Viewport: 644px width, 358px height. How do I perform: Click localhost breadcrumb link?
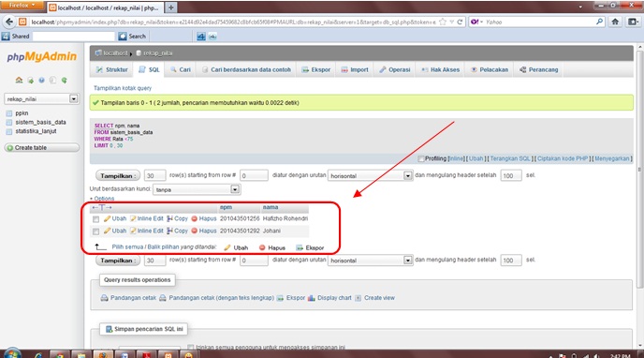(x=115, y=53)
